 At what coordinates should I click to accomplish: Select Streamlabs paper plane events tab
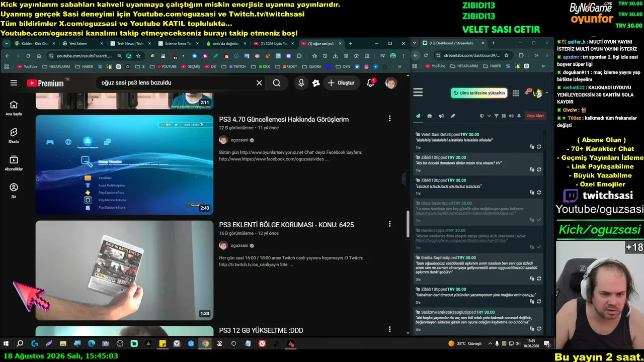418,116
